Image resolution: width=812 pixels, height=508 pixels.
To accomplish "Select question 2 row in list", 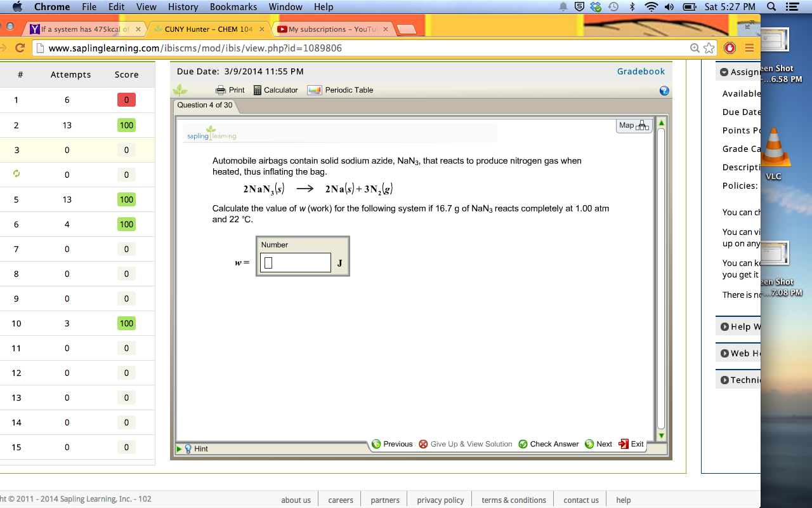I will pos(77,125).
